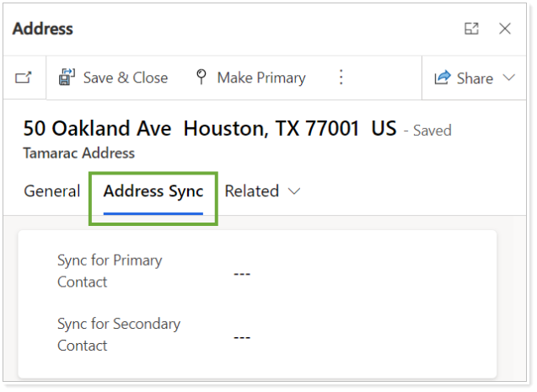Click the Share button label
537x392 pixels.
[x=475, y=78]
